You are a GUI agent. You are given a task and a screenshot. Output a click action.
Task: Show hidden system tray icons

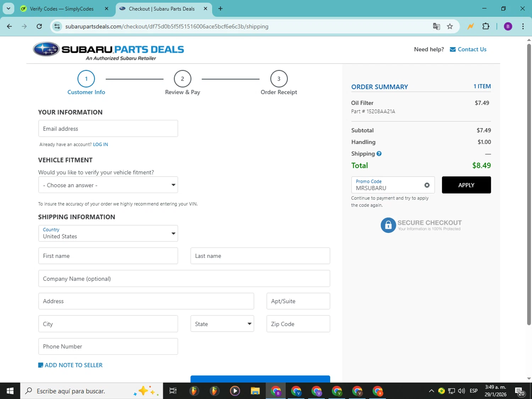(431, 391)
